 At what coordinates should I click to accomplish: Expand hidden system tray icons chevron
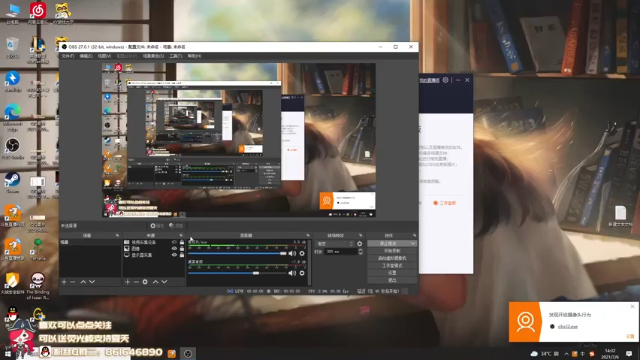[x=567, y=353]
